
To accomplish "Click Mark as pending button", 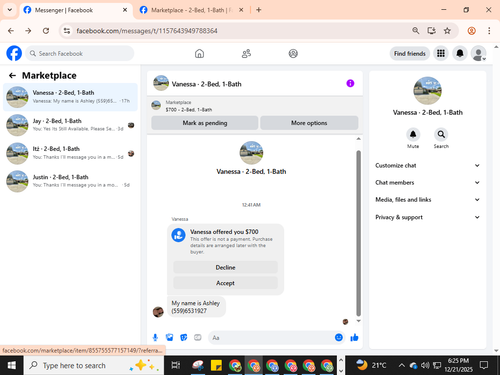I will click(x=205, y=123).
